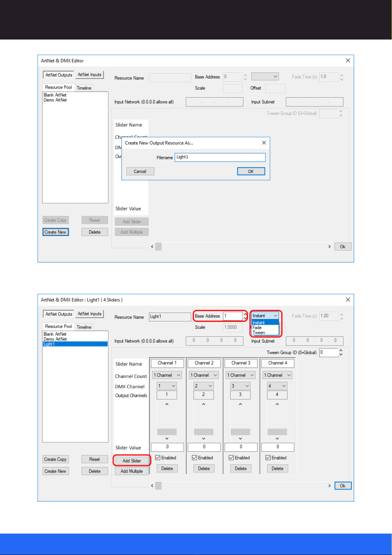
Task: Close the Create New Output Resource dialog
Action: click(264, 143)
